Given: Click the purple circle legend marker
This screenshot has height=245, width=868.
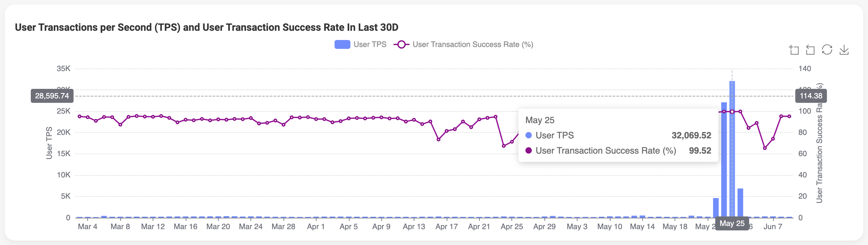Looking at the screenshot, I should (401, 44).
